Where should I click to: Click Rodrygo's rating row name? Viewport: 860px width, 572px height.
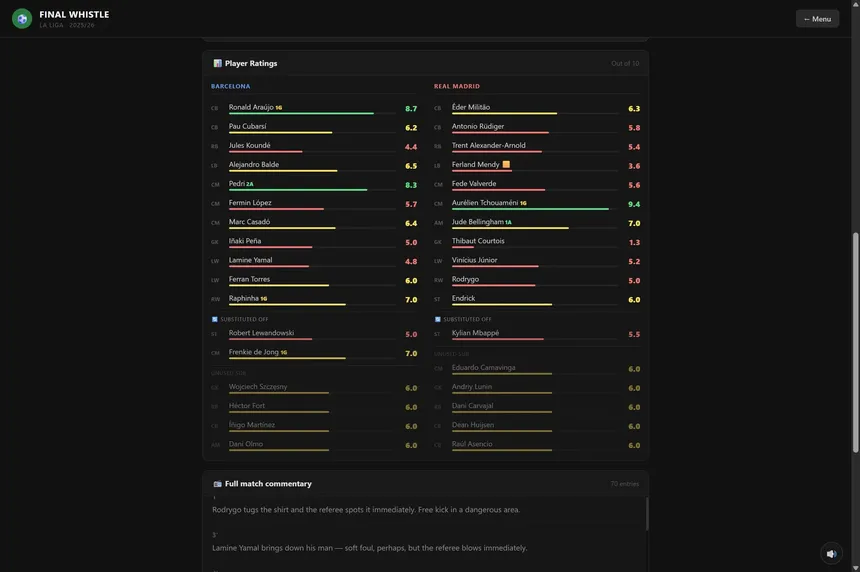click(x=465, y=279)
